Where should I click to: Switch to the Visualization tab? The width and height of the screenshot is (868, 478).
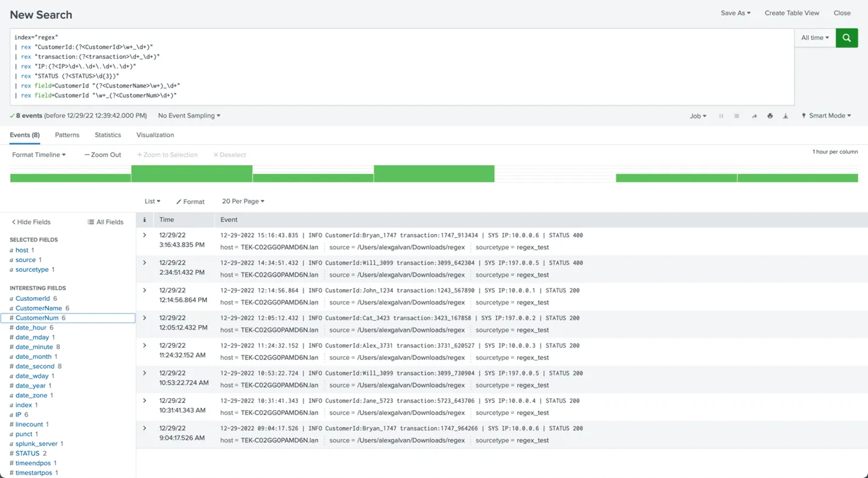pos(155,135)
